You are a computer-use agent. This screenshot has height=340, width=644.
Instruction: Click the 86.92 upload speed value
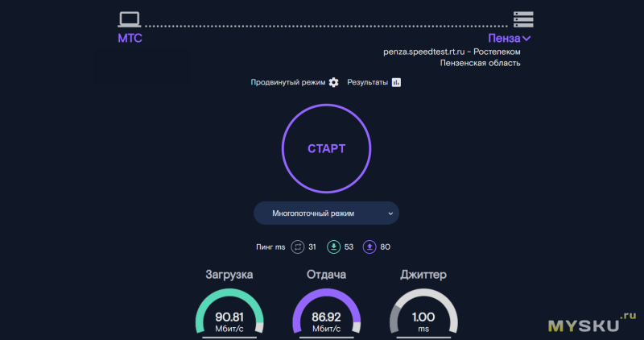coord(327,317)
